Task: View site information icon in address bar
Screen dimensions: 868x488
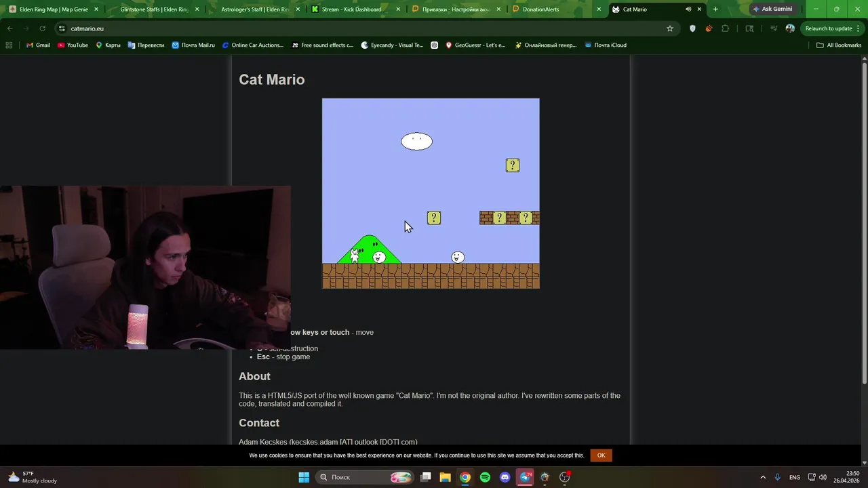Action: [62, 28]
